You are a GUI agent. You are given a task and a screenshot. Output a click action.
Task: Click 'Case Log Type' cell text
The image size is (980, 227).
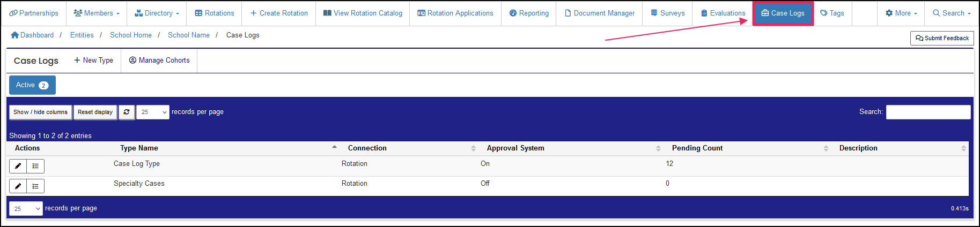point(137,164)
